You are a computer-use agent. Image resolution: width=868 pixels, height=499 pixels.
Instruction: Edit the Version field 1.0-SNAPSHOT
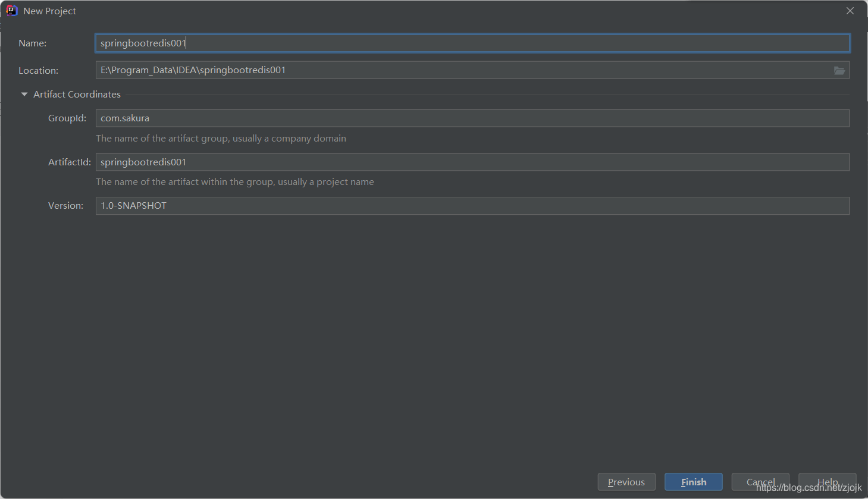pos(472,206)
